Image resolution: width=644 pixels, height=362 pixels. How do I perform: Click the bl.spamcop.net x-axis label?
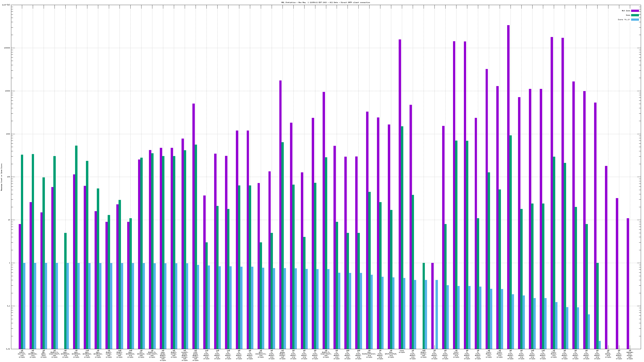[141, 354]
